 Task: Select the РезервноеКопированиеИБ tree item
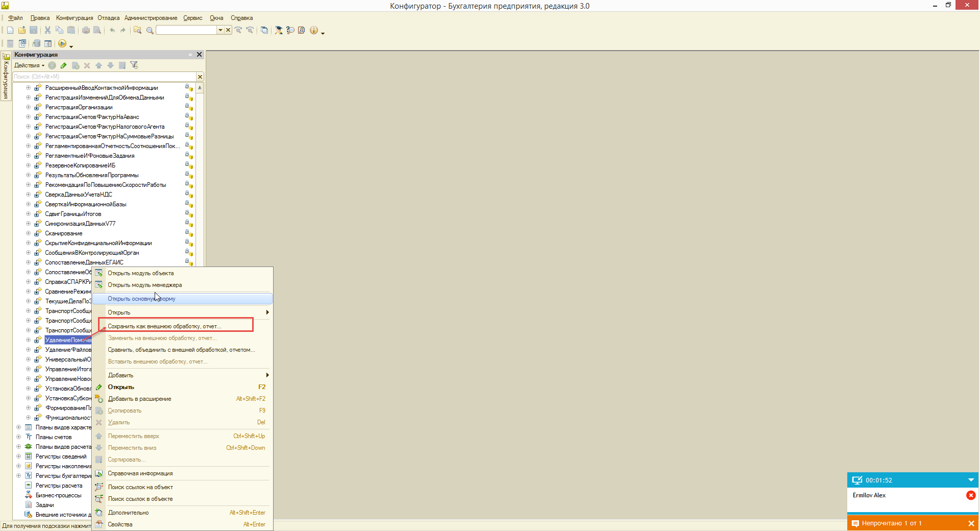click(x=80, y=165)
